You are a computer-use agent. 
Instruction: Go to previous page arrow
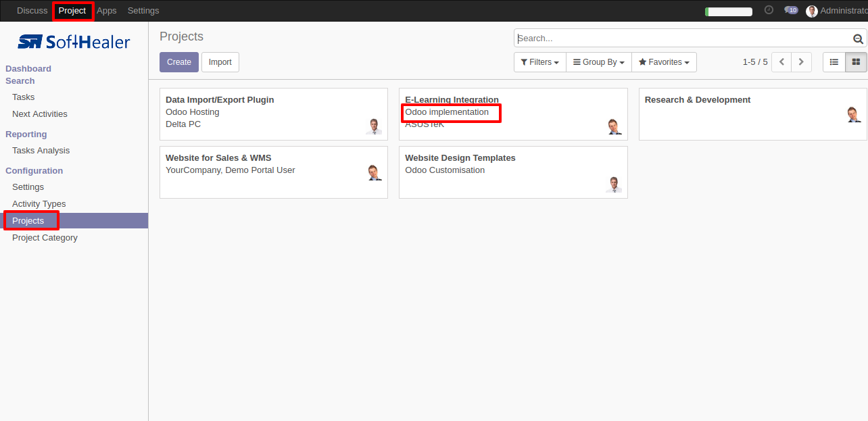781,62
